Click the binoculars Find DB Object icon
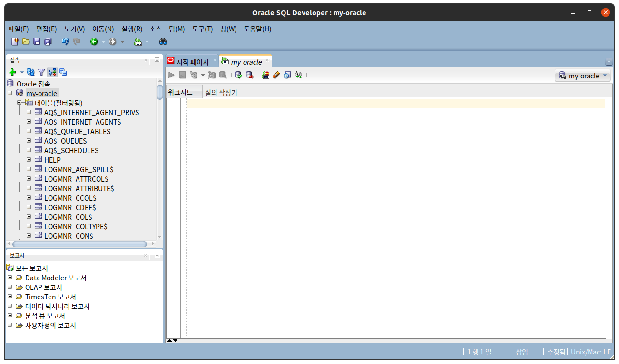The image size is (619, 364). (x=163, y=42)
